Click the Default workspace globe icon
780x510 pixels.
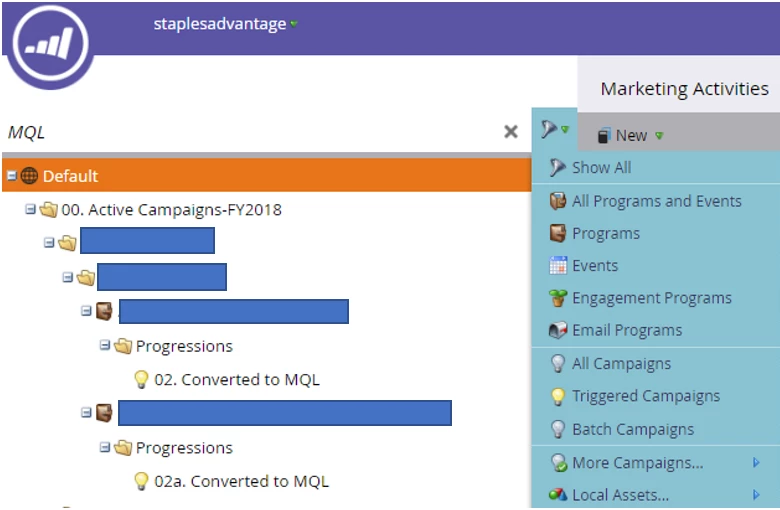(29, 176)
